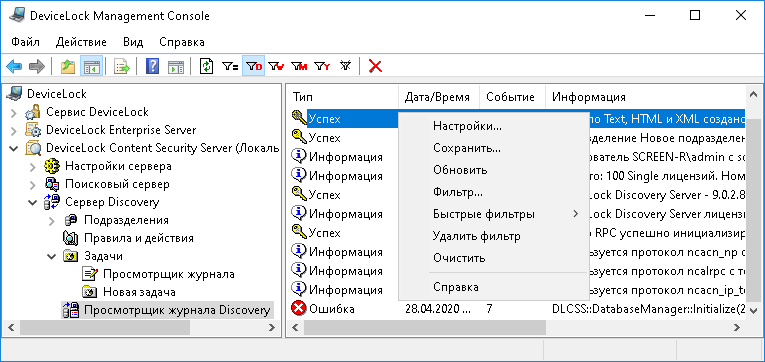Collapse the Сервер Discovery node
765x362 pixels.
tap(32, 201)
